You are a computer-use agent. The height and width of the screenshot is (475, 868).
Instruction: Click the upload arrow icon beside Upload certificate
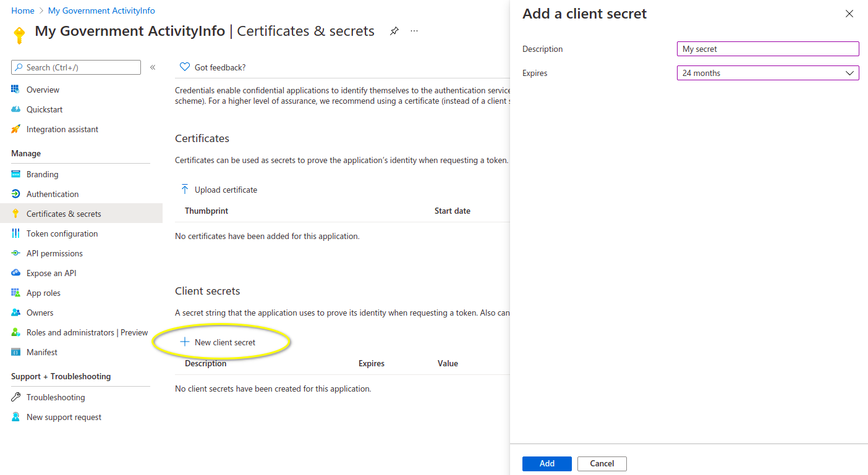click(185, 189)
